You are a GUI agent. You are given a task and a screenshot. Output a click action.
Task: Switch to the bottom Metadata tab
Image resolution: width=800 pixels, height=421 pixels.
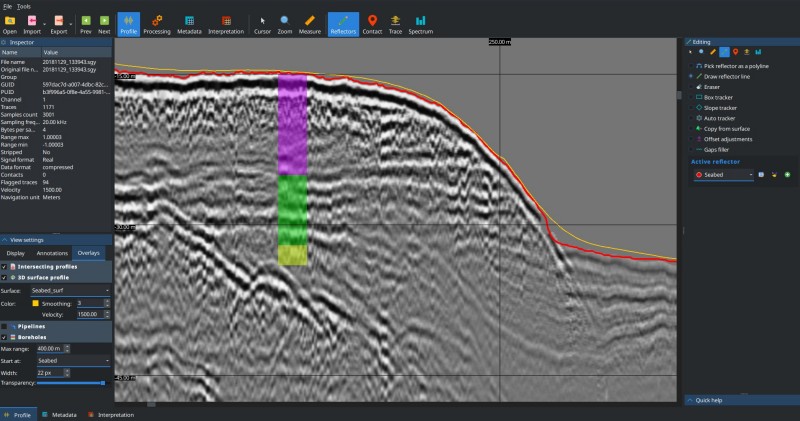(59, 415)
